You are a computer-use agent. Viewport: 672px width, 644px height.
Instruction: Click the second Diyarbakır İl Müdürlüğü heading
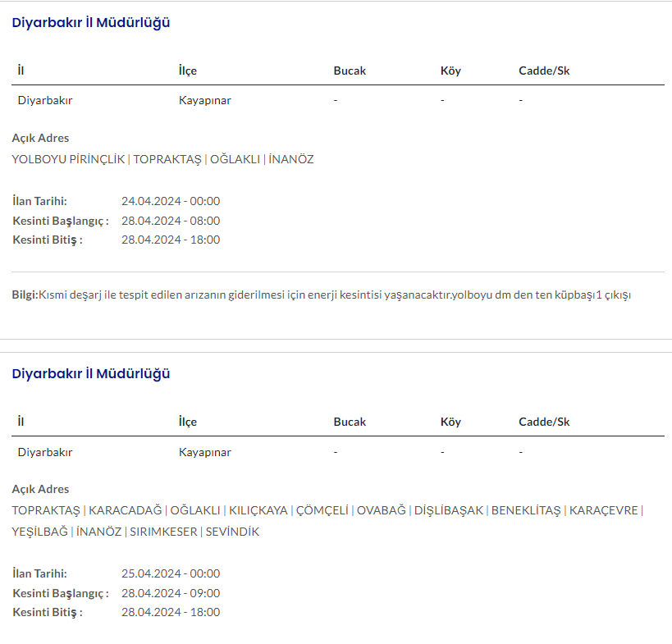pos(90,374)
